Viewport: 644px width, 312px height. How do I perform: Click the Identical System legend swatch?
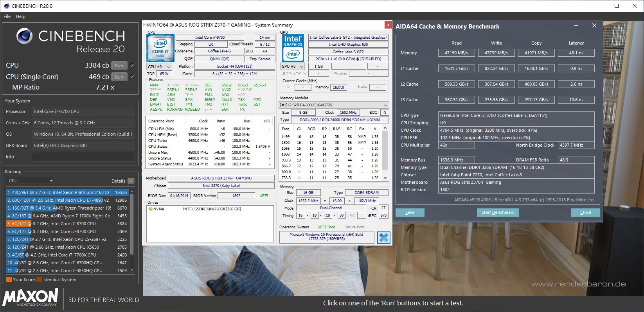click(39, 280)
